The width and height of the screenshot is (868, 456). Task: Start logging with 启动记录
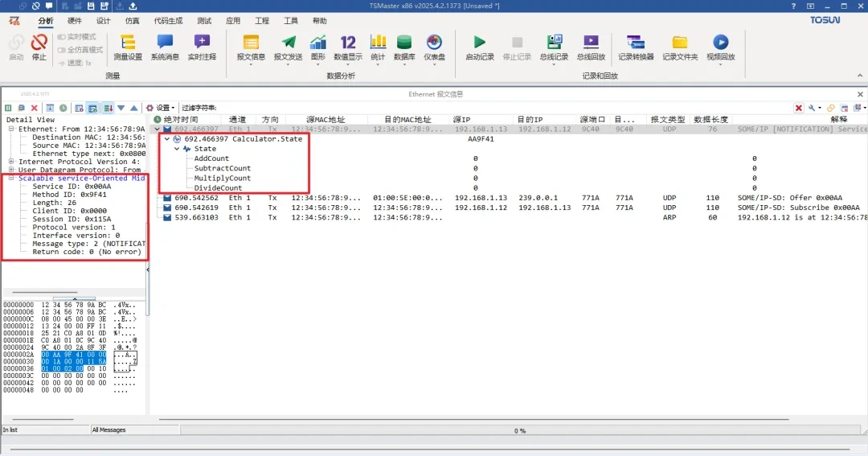tap(480, 47)
